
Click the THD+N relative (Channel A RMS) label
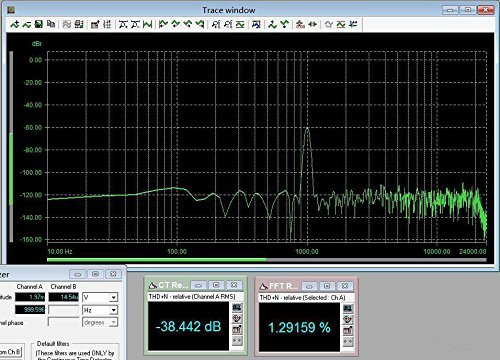click(192, 296)
